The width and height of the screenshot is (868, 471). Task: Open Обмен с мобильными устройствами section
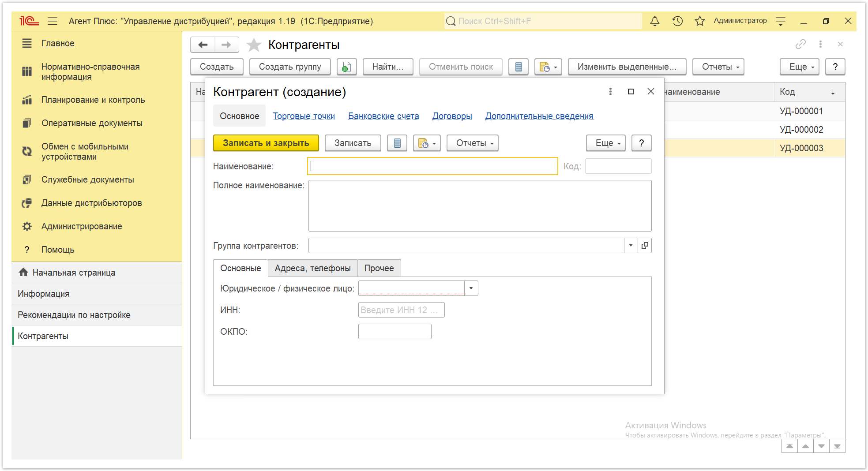click(85, 151)
